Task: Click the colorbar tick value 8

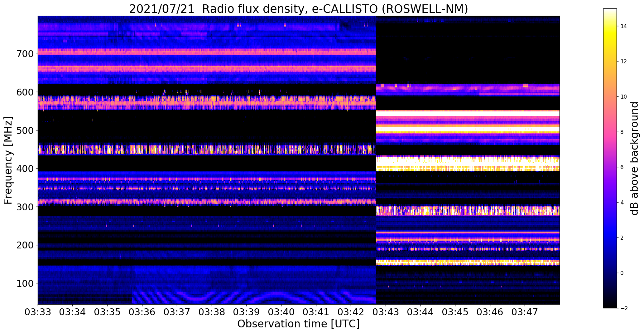Action: (x=622, y=132)
